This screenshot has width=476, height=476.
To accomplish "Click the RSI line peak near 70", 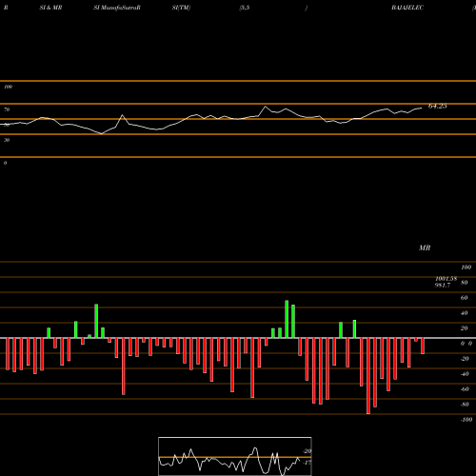I will (266, 107).
